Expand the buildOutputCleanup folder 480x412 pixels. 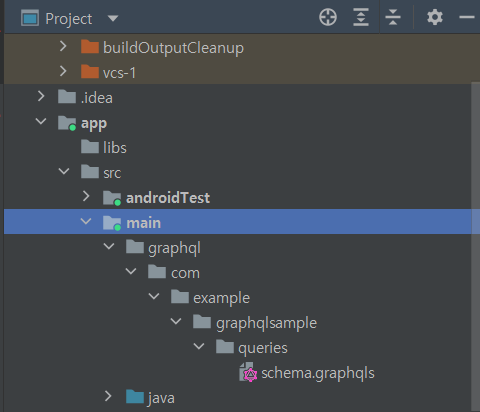[x=63, y=46]
